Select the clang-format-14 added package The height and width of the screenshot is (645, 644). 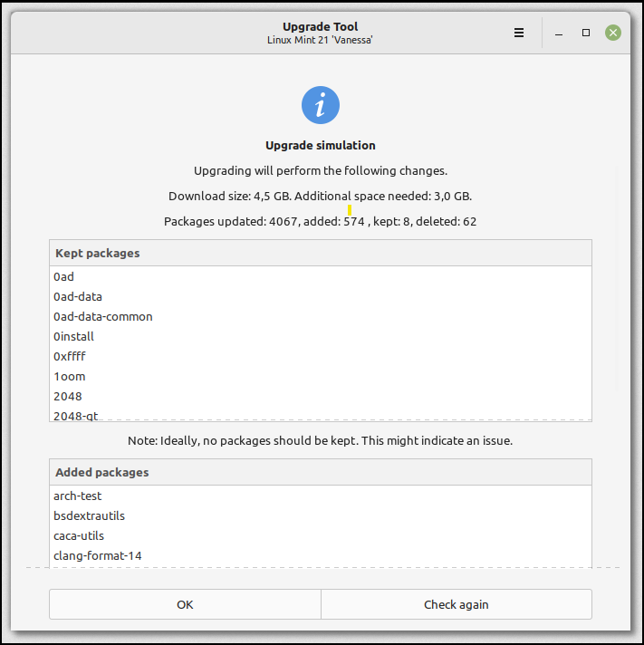pos(321,555)
